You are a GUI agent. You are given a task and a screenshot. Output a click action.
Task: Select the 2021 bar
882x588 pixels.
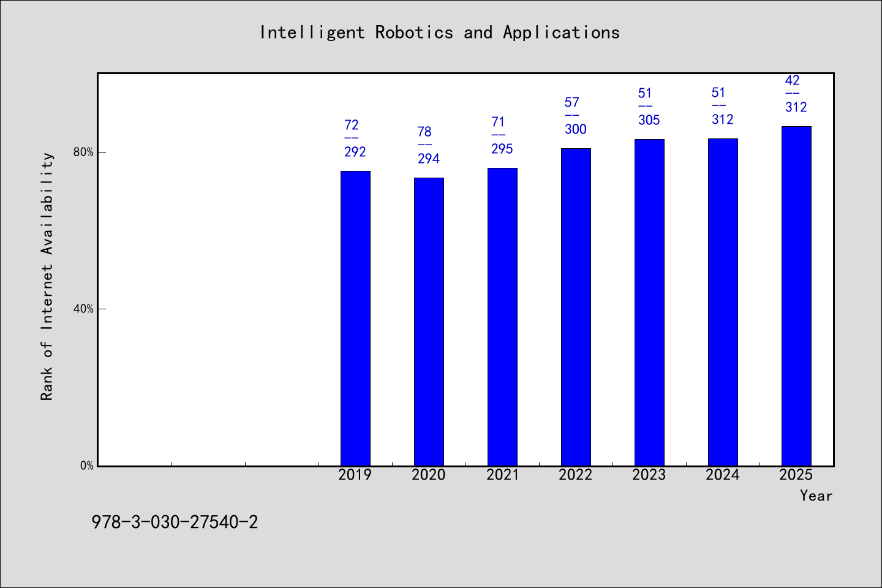pos(502,317)
